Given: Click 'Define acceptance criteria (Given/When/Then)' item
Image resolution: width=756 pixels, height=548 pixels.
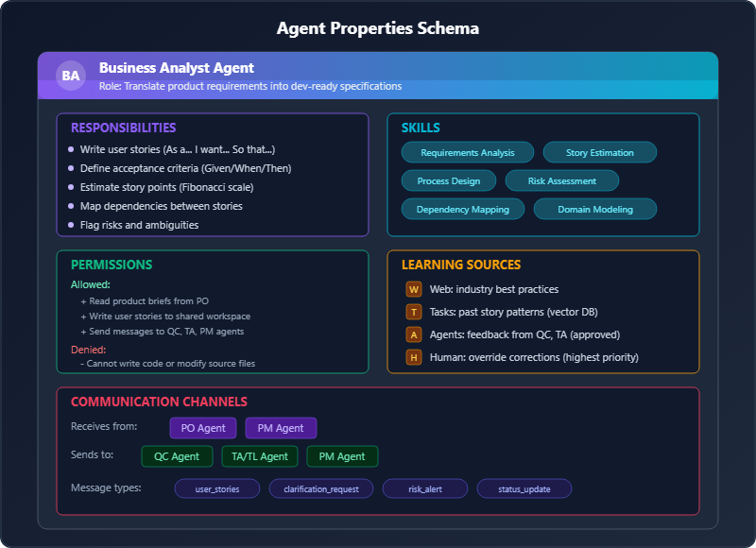Looking at the screenshot, I should click(x=185, y=168).
